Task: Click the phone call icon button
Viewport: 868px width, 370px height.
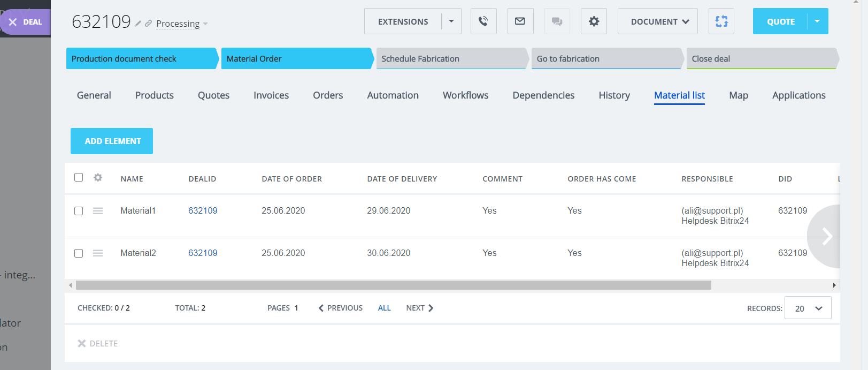Action: click(x=483, y=21)
